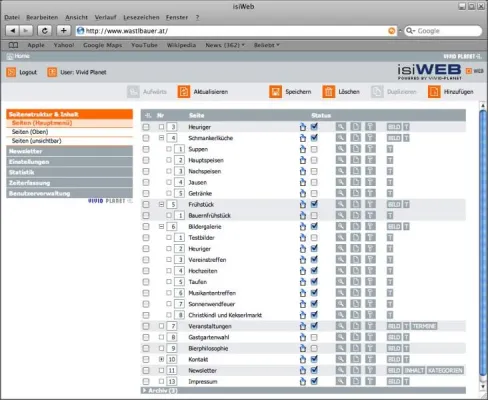Screen dimensions: 488x400
Task: Go back with the browser back arrow
Action: point(13,31)
